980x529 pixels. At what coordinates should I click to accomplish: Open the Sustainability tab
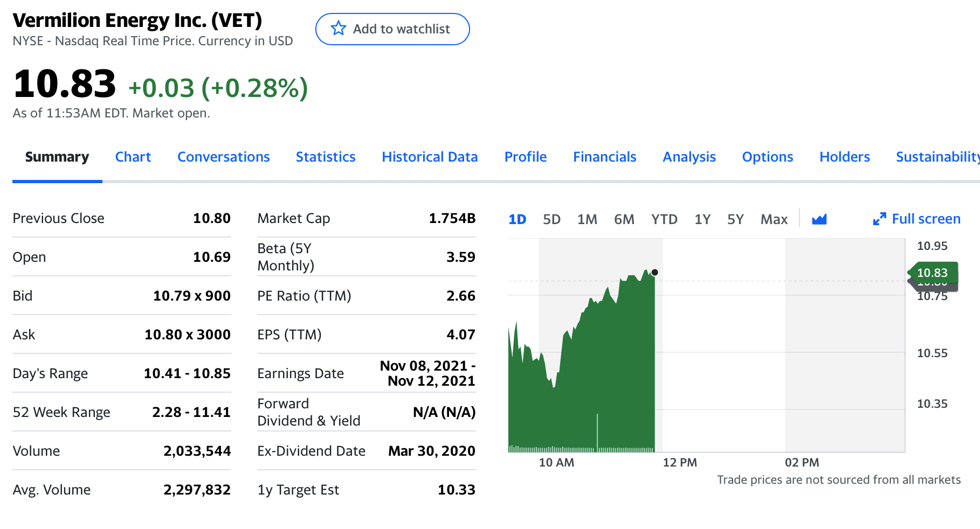click(x=937, y=157)
